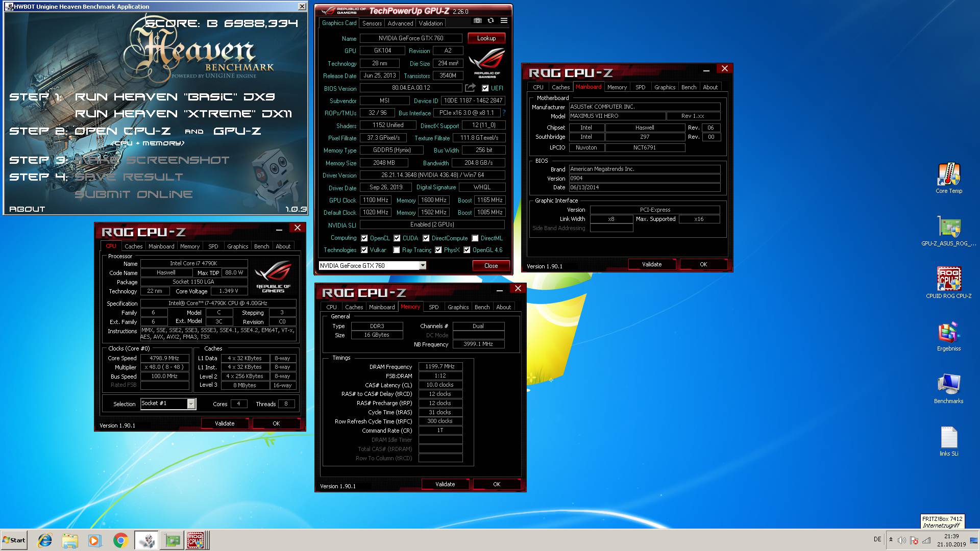
Task: Click the Action Center flag tray icon
Action: point(914,540)
